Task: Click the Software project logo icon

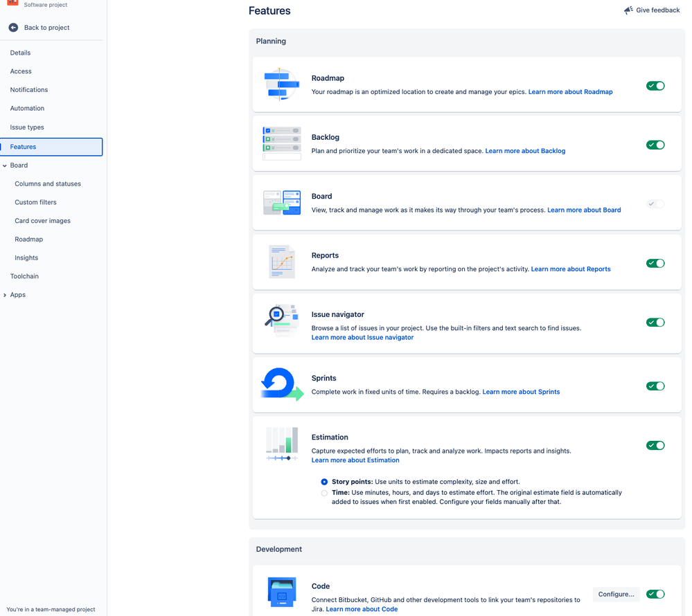Action: (x=12, y=2)
